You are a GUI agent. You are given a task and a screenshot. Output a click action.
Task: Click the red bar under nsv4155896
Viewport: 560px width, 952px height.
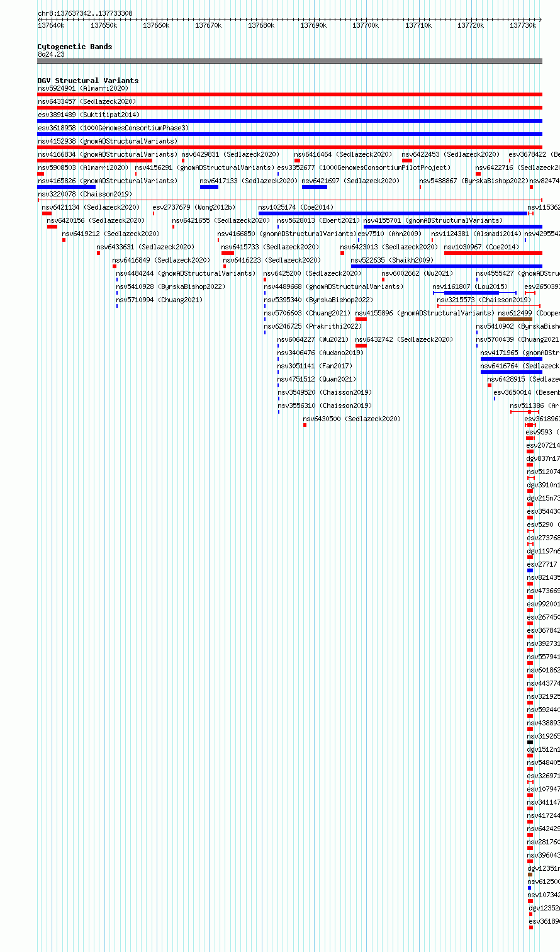pyautogui.click(x=361, y=319)
